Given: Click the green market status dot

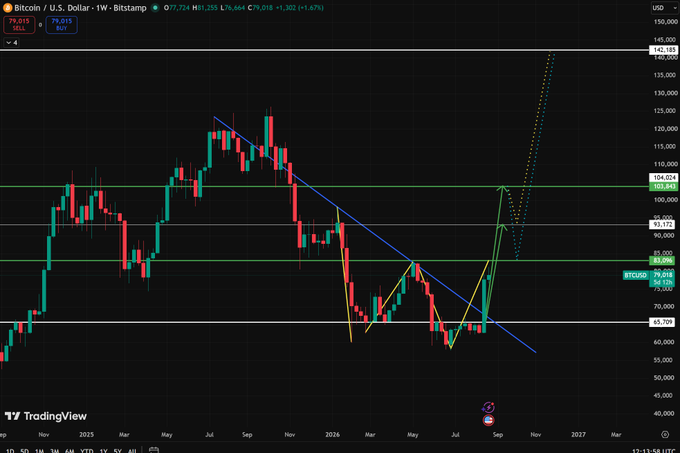Looking at the screenshot, I should tap(155, 8).
